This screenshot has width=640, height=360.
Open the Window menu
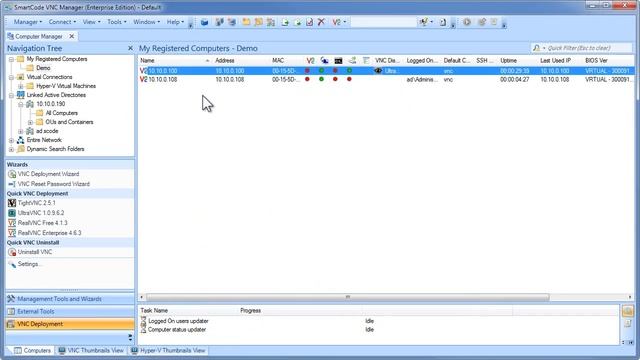click(x=147, y=22)
